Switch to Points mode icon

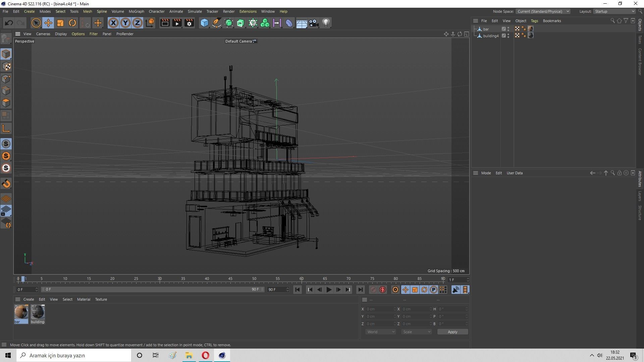click(6, 79)
